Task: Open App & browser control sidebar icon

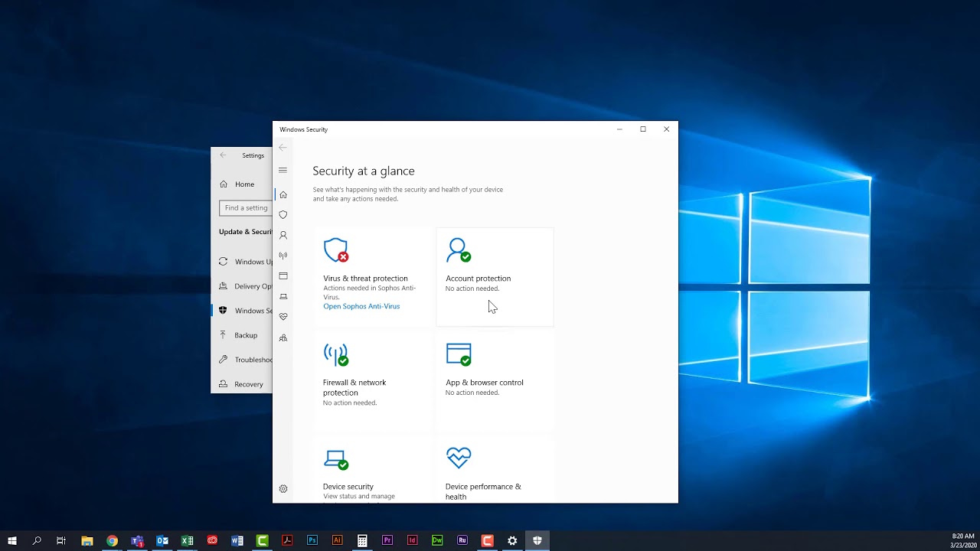Action: point(283,275)
